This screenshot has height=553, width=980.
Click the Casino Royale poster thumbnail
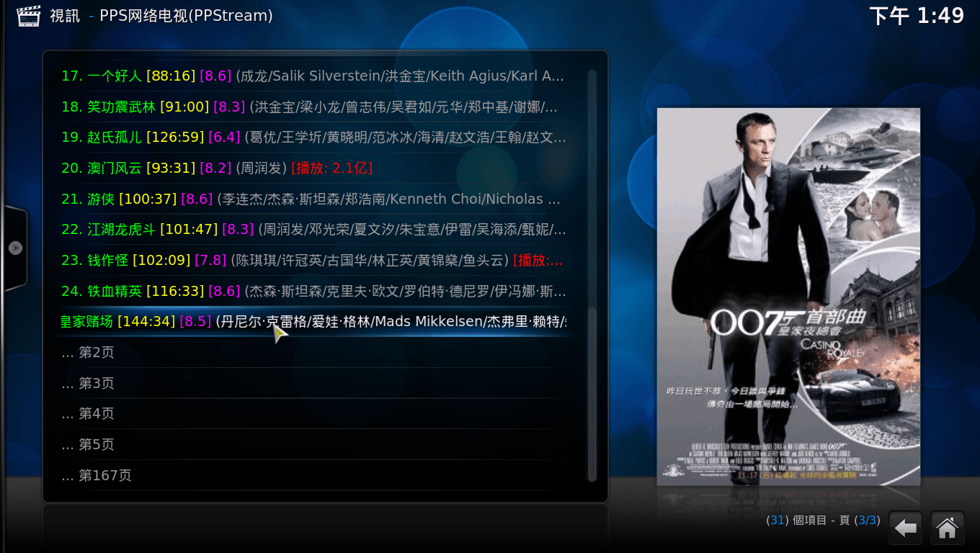click(788, 296)
